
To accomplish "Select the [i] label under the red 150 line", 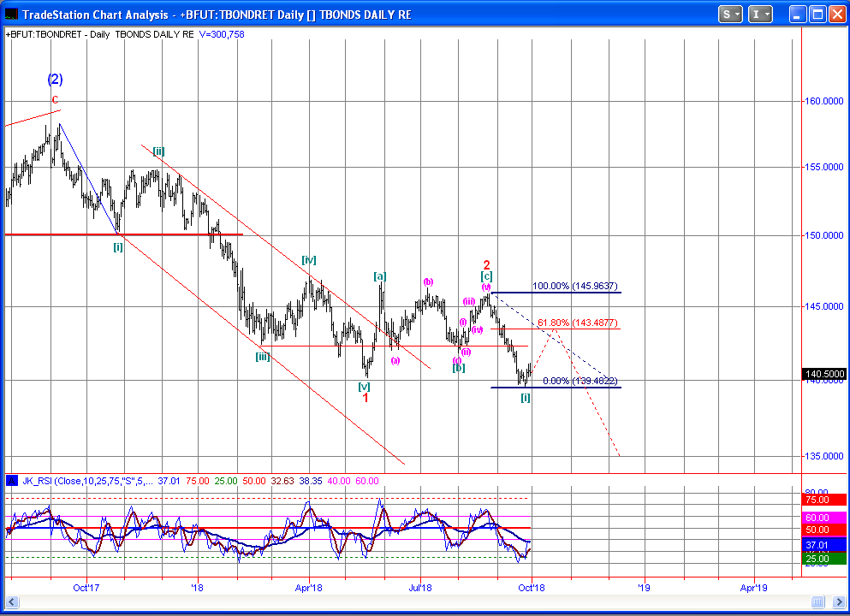I will tap(117, 247).
